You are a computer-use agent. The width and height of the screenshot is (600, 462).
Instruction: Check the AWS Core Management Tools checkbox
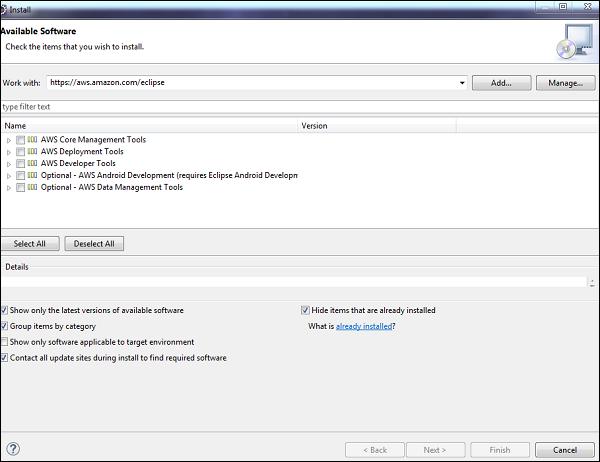click(20, 140)
